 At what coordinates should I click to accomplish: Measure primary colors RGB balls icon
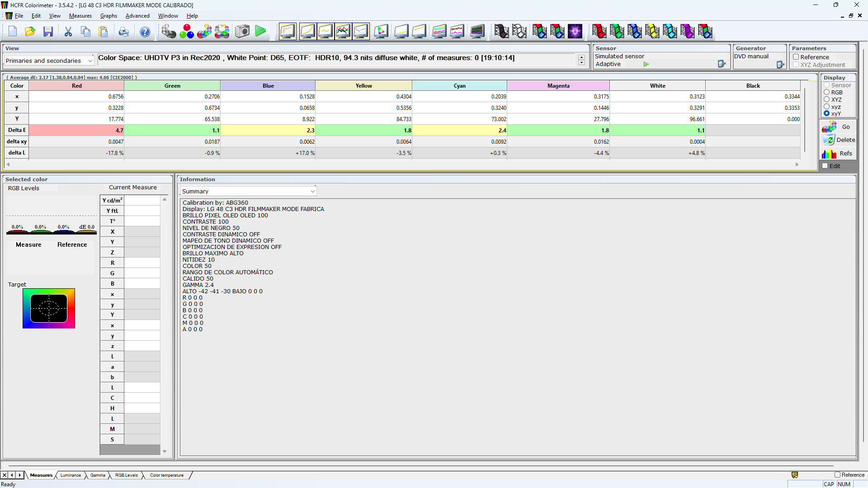187,31
